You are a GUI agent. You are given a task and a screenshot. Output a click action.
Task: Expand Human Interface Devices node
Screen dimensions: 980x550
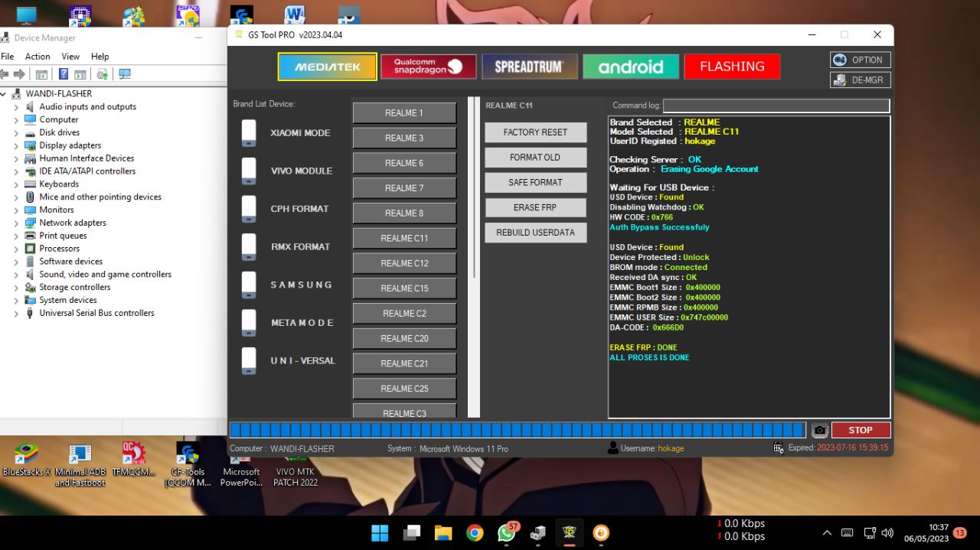coord(16,158)
